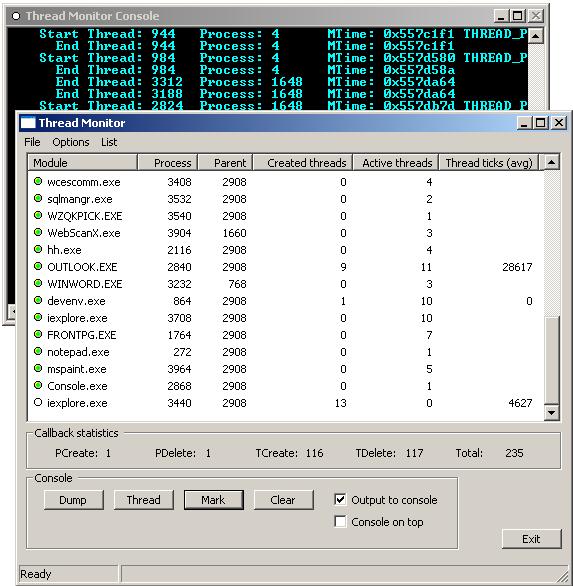Sort by Active threads column header
This screenshot has width=573, height=586.
coord(395,163)
